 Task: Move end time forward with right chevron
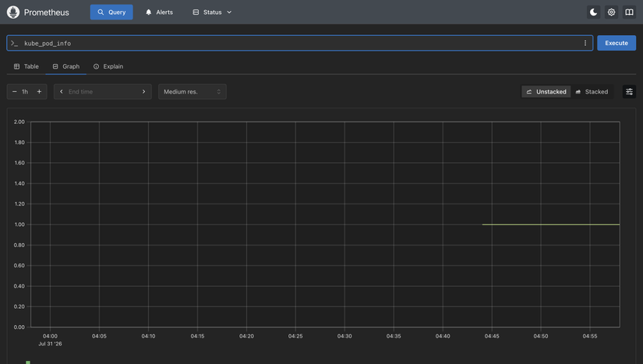tap(144, 92)
